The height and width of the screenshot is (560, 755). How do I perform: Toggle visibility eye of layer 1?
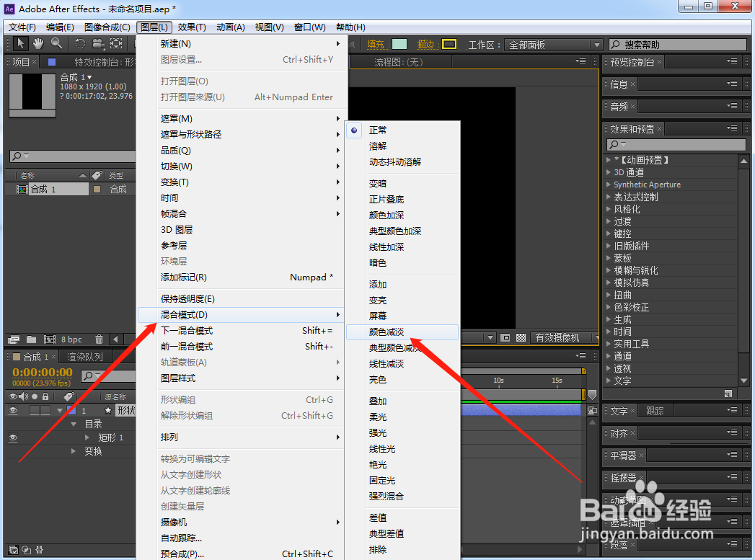pos(13,410)
